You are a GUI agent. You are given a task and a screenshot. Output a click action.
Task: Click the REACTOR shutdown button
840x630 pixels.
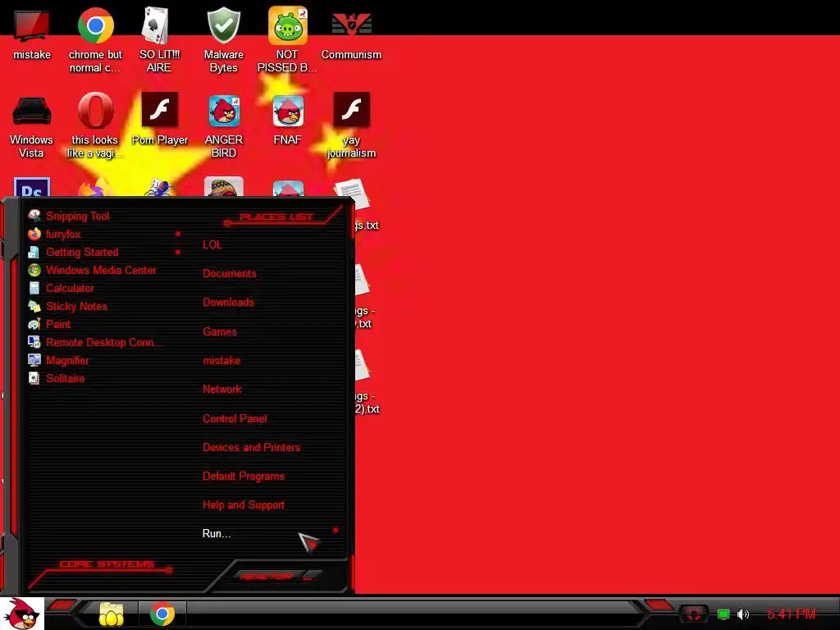(267, 577)
